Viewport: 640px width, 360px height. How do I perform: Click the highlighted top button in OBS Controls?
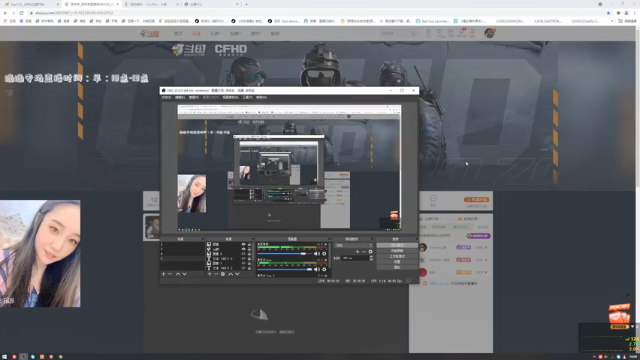[397, 245]
